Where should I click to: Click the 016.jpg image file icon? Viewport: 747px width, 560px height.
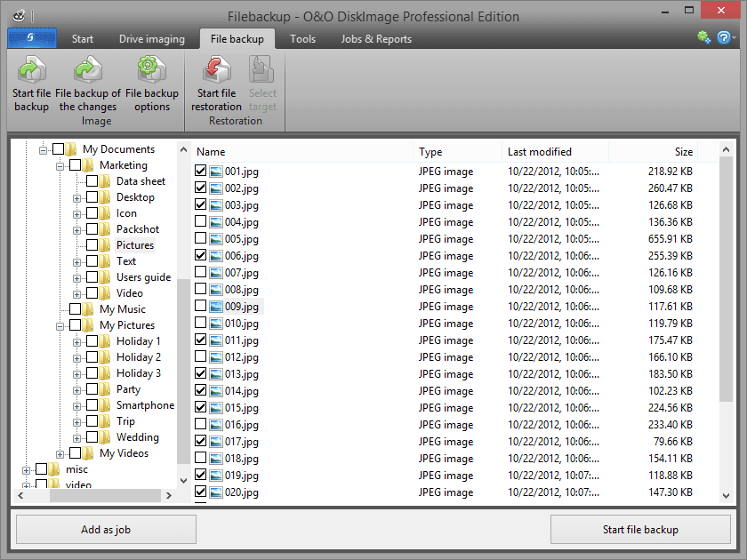(216, 425)
